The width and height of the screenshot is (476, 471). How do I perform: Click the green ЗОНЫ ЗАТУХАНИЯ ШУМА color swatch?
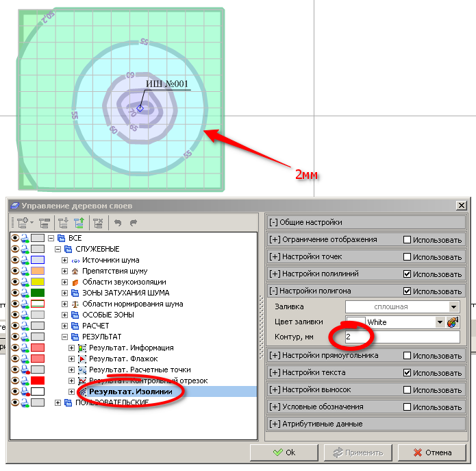click(38, 293)
